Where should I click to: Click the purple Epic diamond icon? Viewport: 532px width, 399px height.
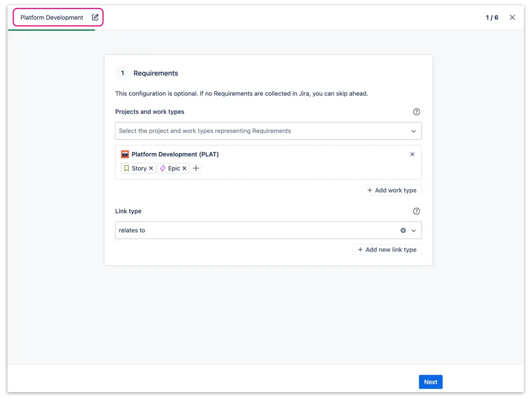pyautogui.click(x=162, y=168)
